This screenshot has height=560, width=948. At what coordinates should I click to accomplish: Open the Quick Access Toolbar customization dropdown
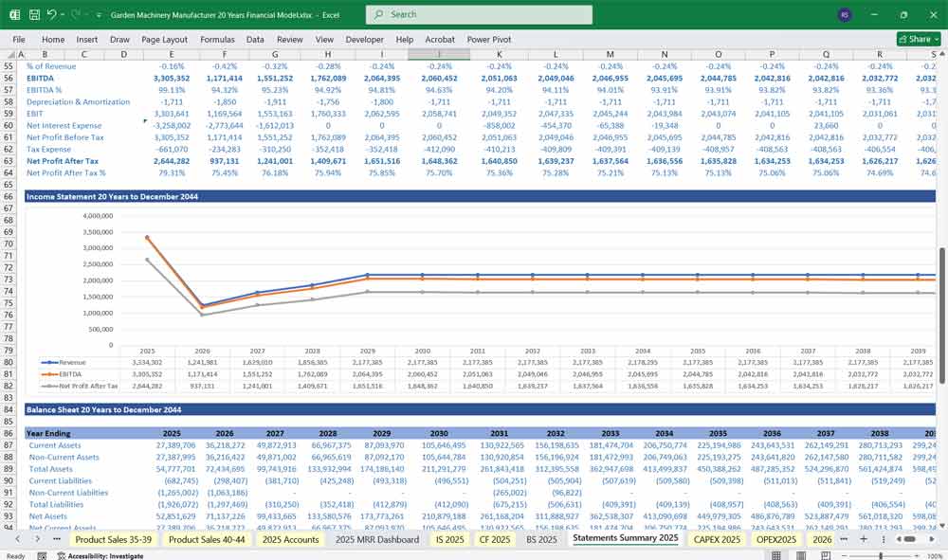point(98,14)
